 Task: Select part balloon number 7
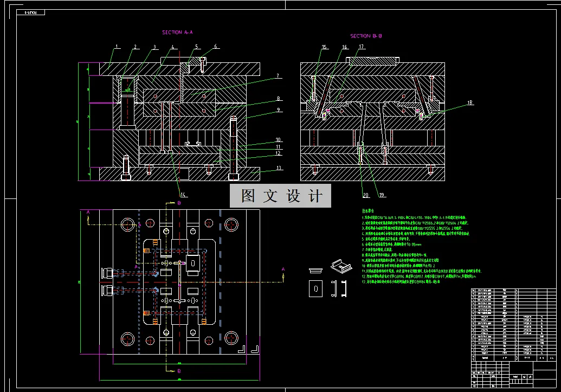278,76
